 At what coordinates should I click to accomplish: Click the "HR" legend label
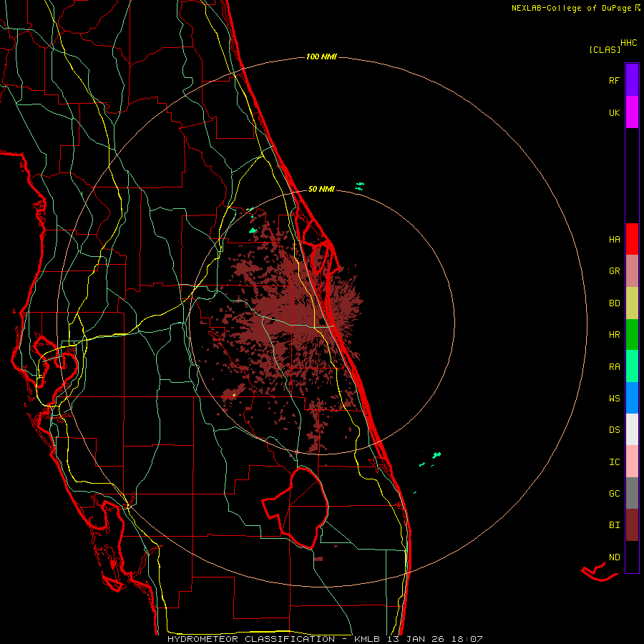614,335
